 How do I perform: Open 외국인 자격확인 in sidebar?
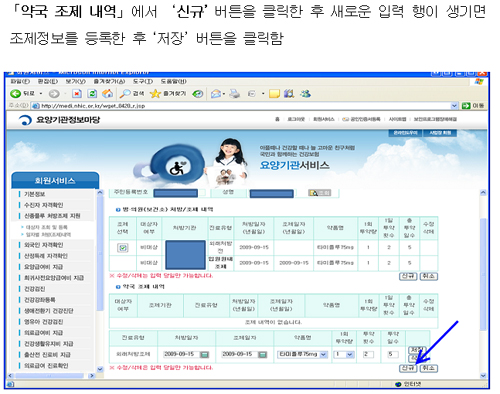tap(43, 245)
